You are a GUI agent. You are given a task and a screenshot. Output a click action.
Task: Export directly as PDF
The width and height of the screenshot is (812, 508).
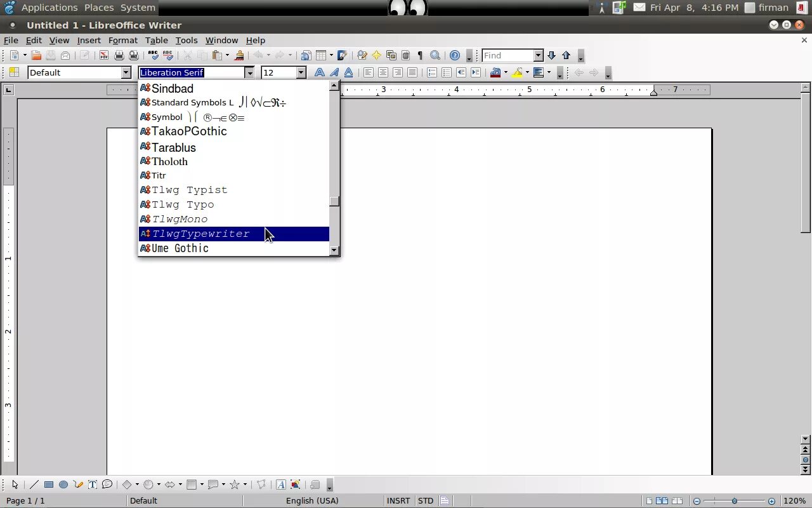[103, 55]
